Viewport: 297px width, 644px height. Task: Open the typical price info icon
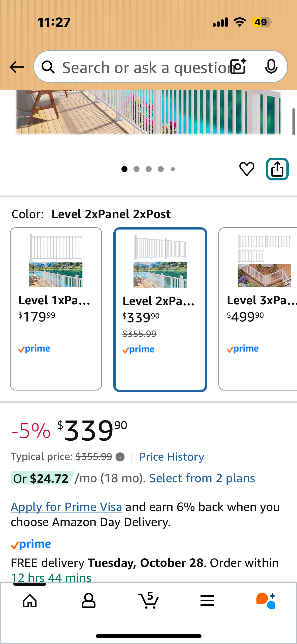(x=120, y=457)
